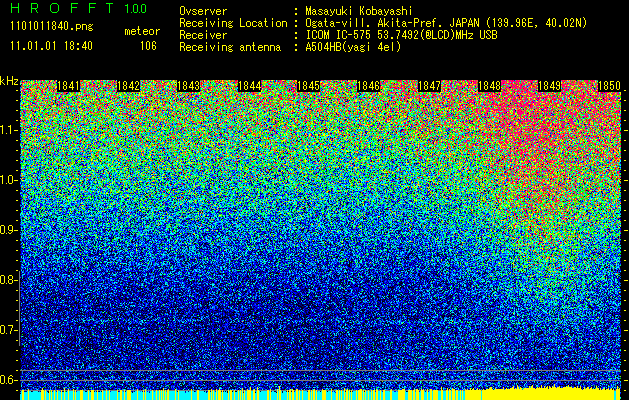The image size is (629, 400).
Task: Click the 0.8 frequency axis label
Action: tap(8, 280)
